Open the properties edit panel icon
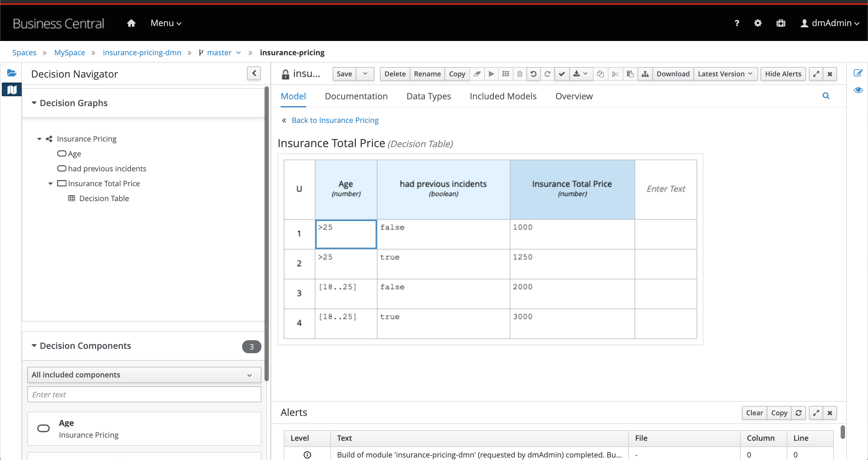Screen dimensions: 868x460 (858, 73)
